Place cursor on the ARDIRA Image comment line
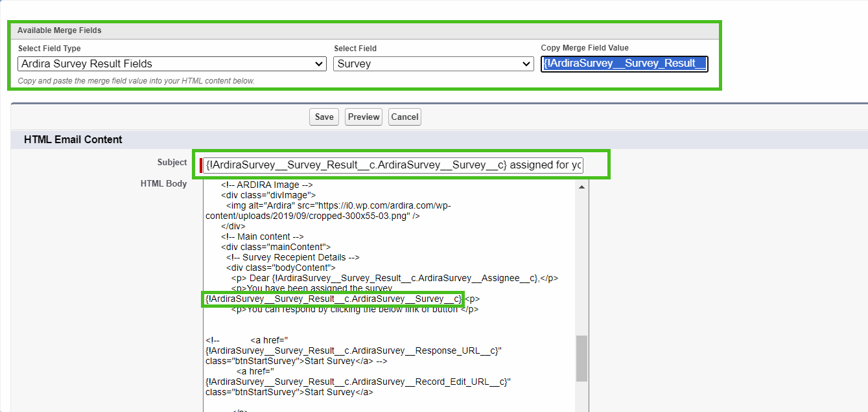 (x=266, y=185)
